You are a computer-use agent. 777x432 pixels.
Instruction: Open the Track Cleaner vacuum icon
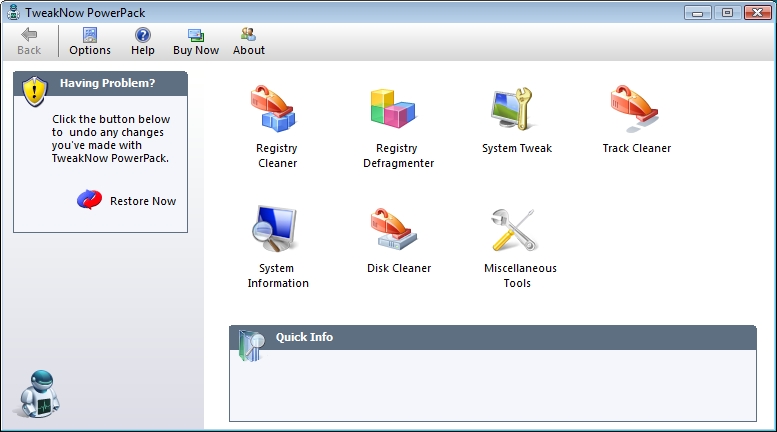pyautogui.click(x=635, y=108)
